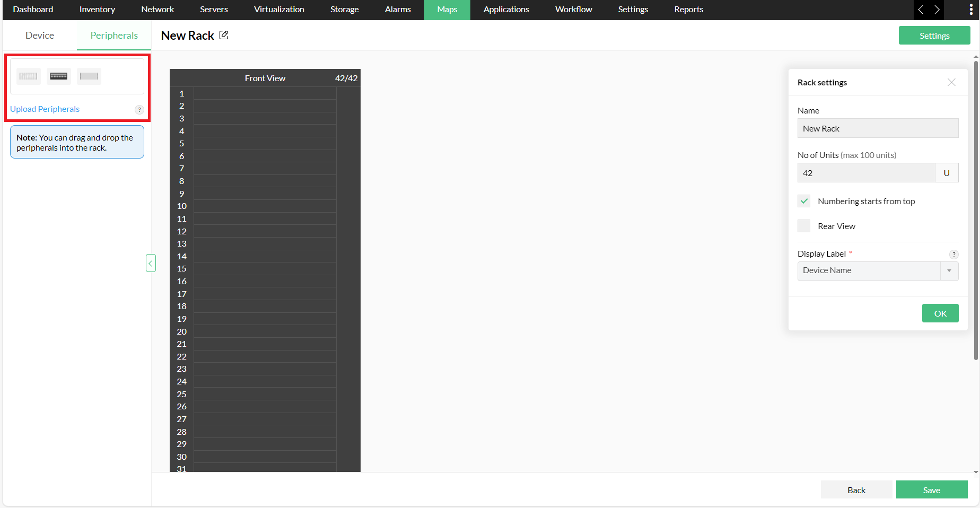Click the back navigation arrow in header
980x508 pixels.
(x=921, y=10)
